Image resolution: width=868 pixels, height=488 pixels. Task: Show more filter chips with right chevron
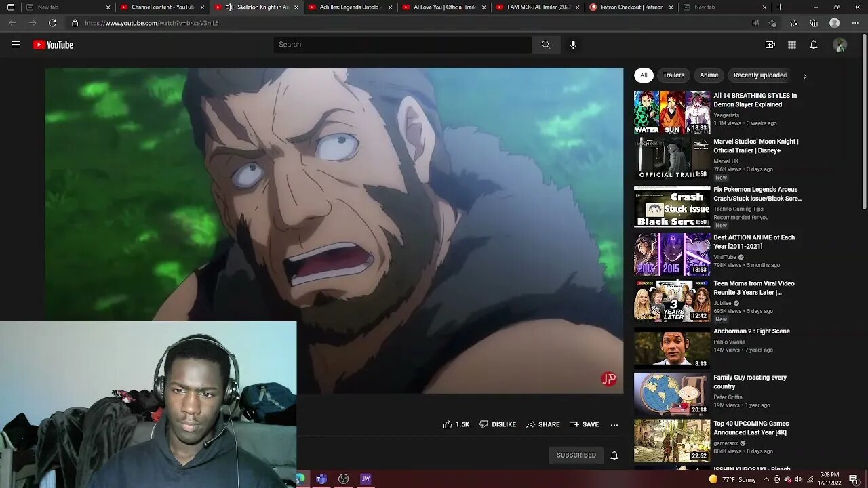pos(805,76)
